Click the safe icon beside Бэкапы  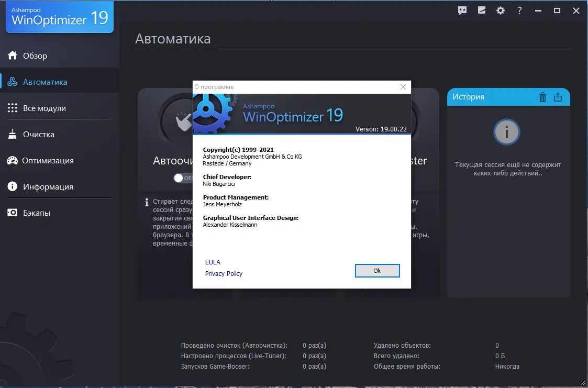pyautogui.click(x=13, y=213)
